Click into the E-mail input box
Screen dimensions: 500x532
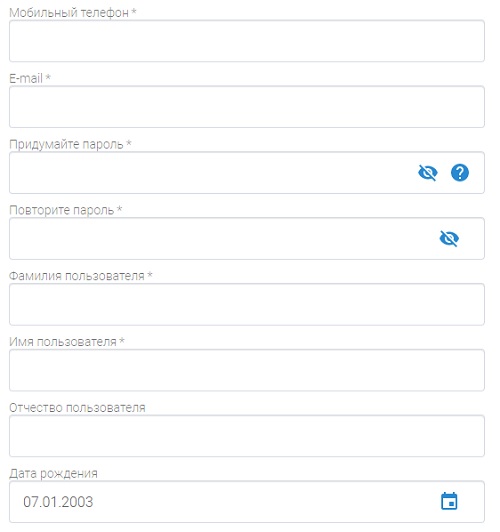pos(247,107)
